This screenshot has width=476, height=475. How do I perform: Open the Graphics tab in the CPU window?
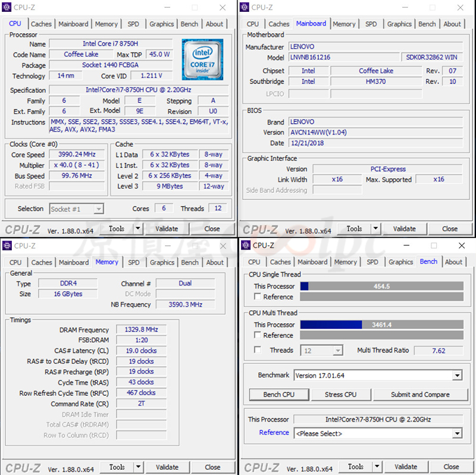click(161, 24)
